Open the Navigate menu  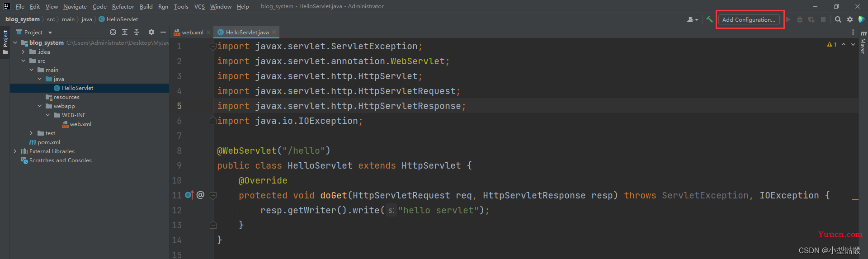coord(75,6)
